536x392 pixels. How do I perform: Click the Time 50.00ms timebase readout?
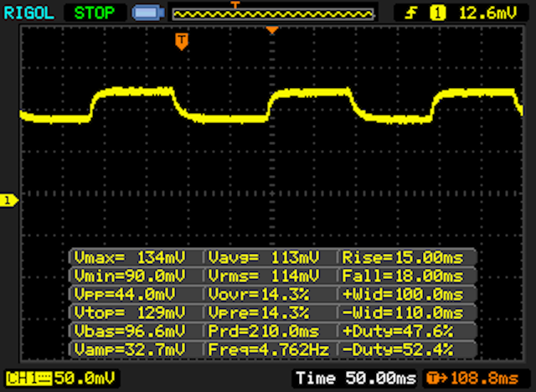pos(356,379)
